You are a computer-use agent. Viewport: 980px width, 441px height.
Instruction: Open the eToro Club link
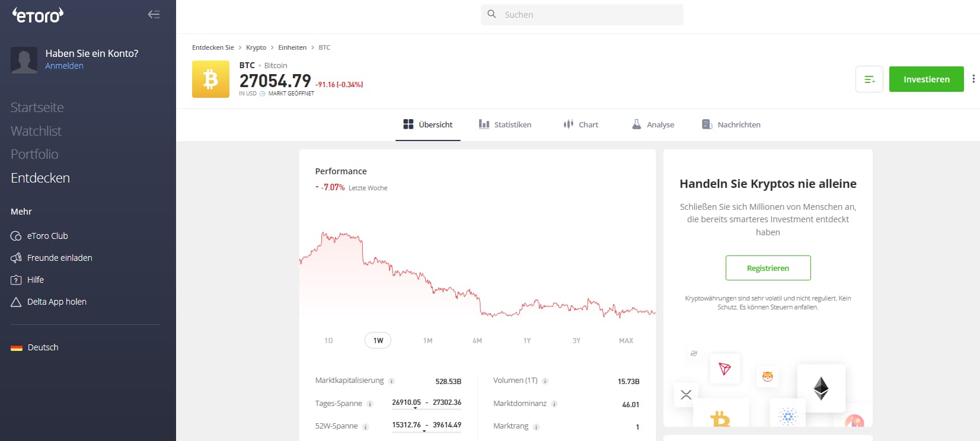pyautogui.click(x=47, y=236)
